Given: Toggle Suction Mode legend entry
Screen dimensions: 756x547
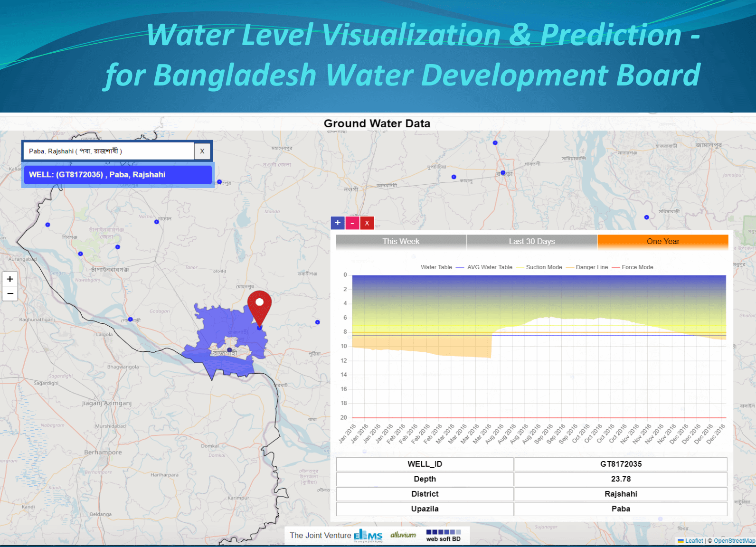Looking at the screenshot, I should coord(539,267).
